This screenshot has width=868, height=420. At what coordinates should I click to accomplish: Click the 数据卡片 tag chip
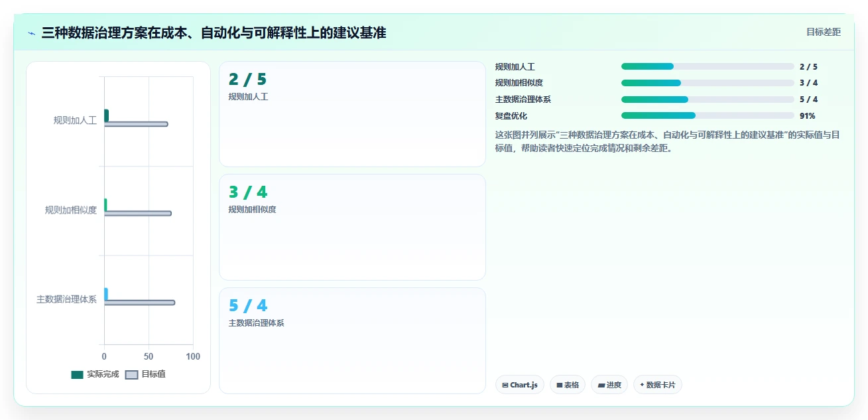pos(658,385)
